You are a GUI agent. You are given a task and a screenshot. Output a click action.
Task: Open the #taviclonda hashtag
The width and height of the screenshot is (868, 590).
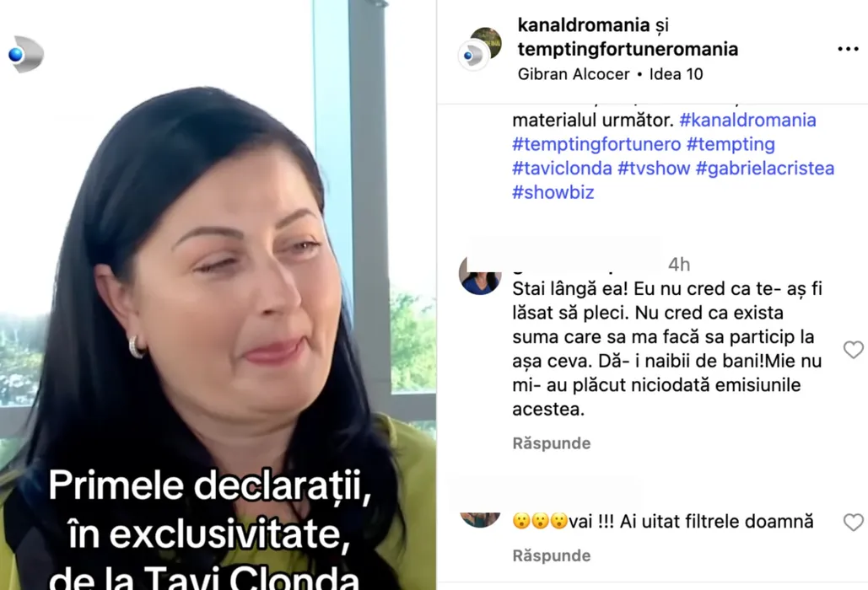tap(562, 168)
